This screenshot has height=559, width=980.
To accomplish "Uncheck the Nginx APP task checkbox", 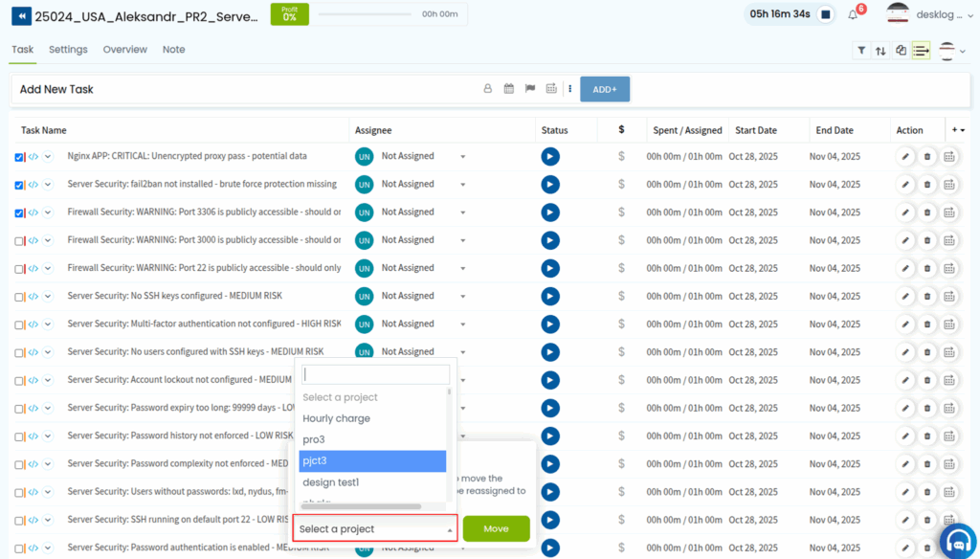I will [x=19, y=157].
